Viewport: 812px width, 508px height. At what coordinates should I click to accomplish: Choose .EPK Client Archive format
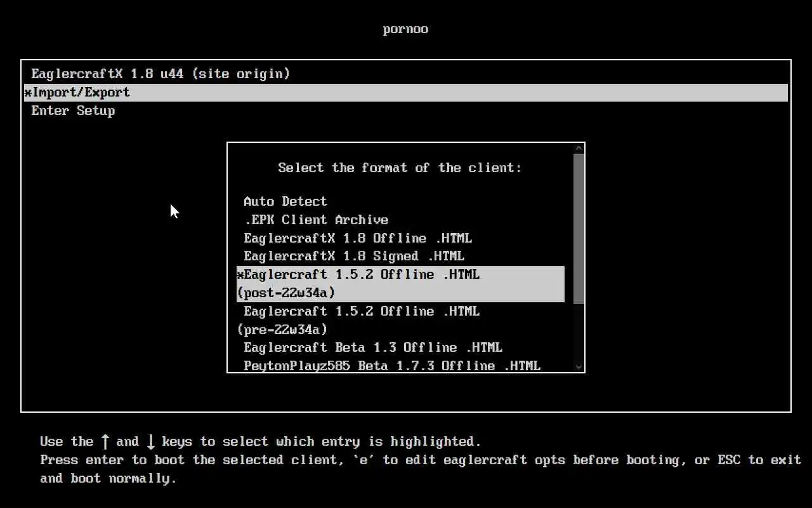[400, 220]
